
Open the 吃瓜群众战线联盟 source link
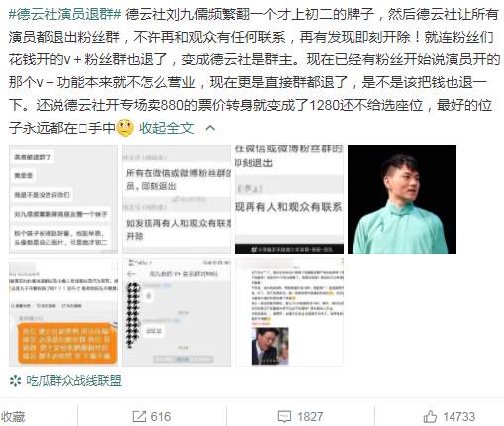(x=74, y=381)
